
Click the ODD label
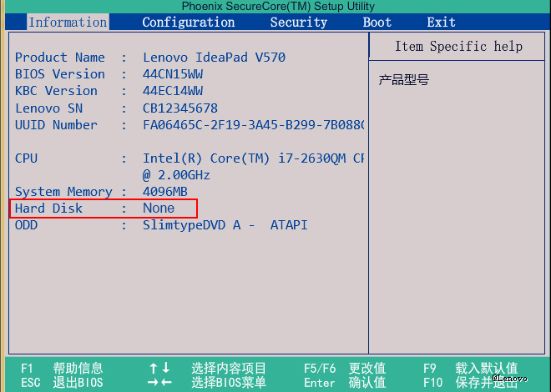tap(26, 225)
